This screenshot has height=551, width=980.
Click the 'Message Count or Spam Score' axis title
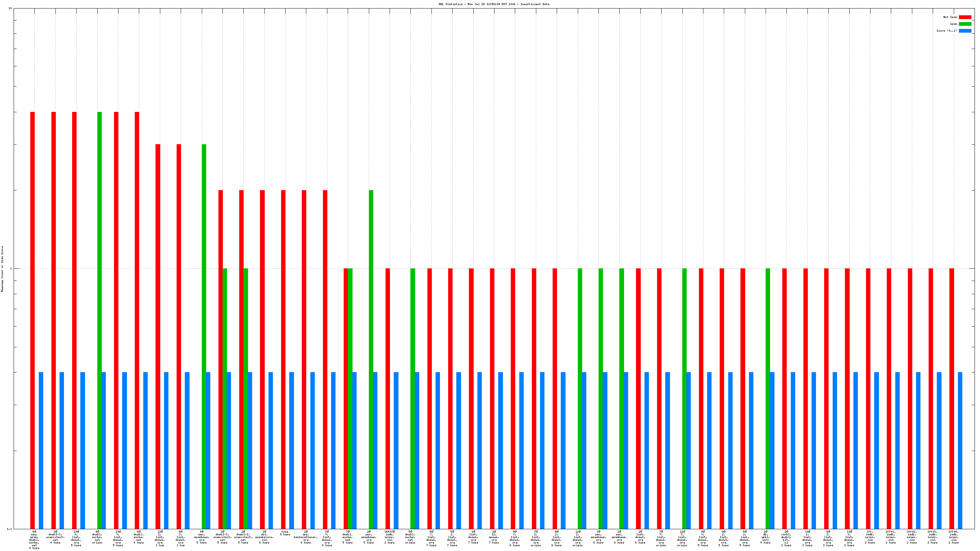tap(2, 269)
